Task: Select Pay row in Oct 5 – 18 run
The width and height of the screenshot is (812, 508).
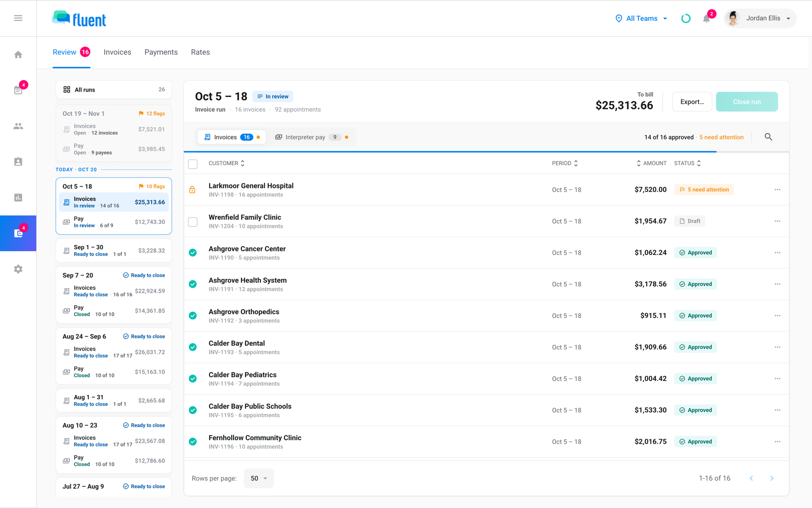Action: 114,222
